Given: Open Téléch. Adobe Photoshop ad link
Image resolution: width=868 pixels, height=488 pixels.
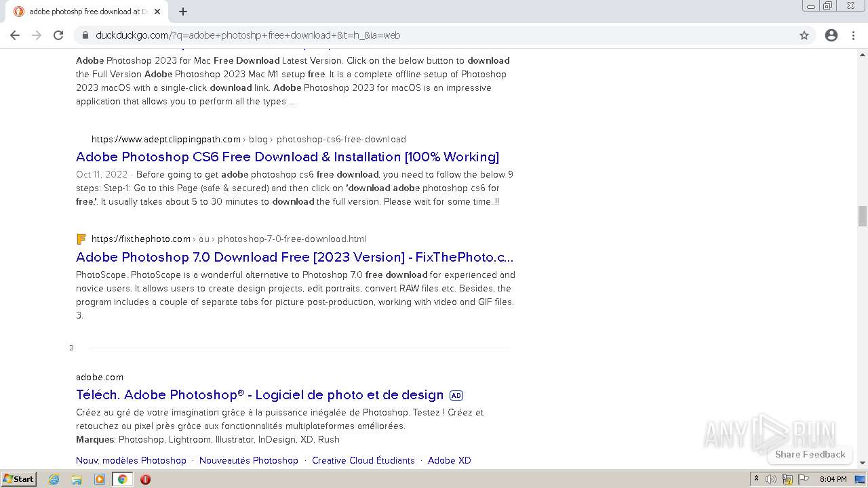Looking at the screenshot, I should 260,394.
